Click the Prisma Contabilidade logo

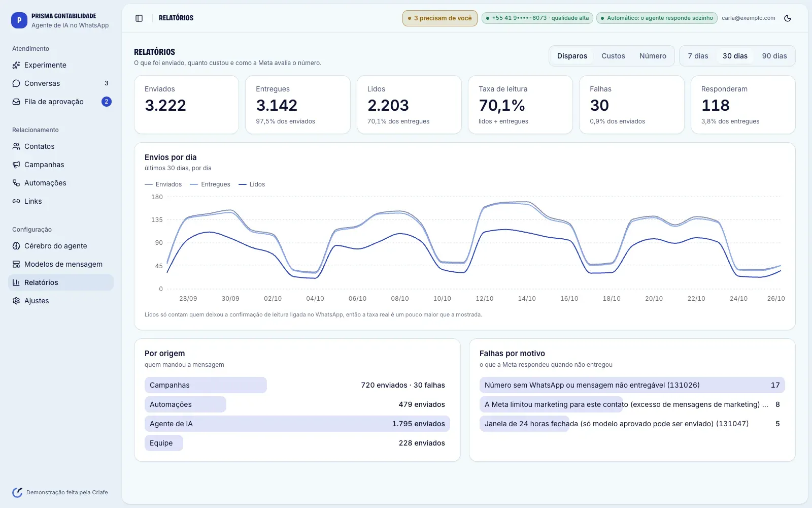(19, 20)
